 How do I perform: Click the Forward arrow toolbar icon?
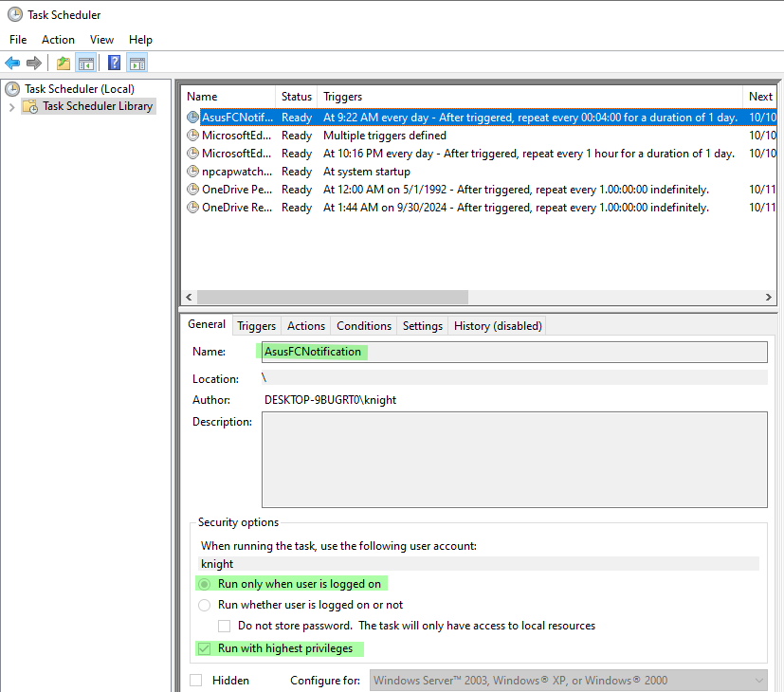pyautogui.click(x=33, y=63)
